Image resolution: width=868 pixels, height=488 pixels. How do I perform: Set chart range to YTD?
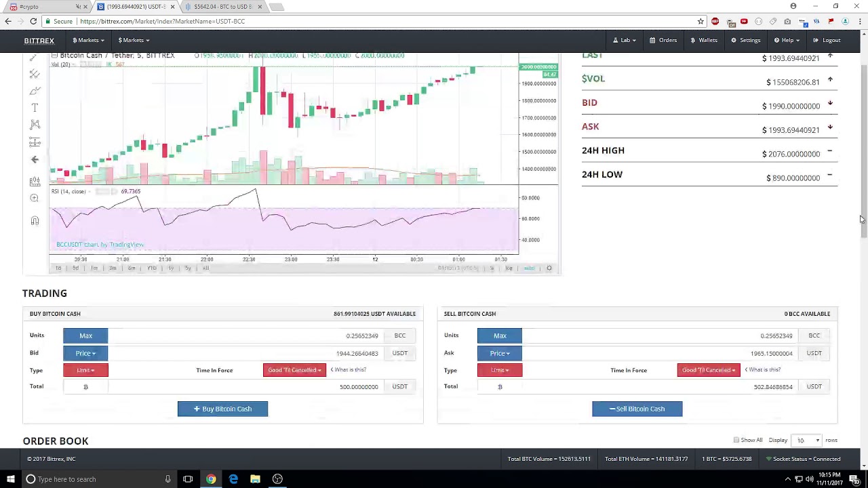coord(152,268)
